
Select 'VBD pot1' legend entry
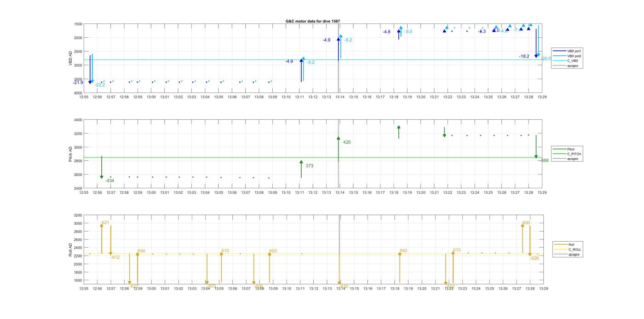point(567,51)
